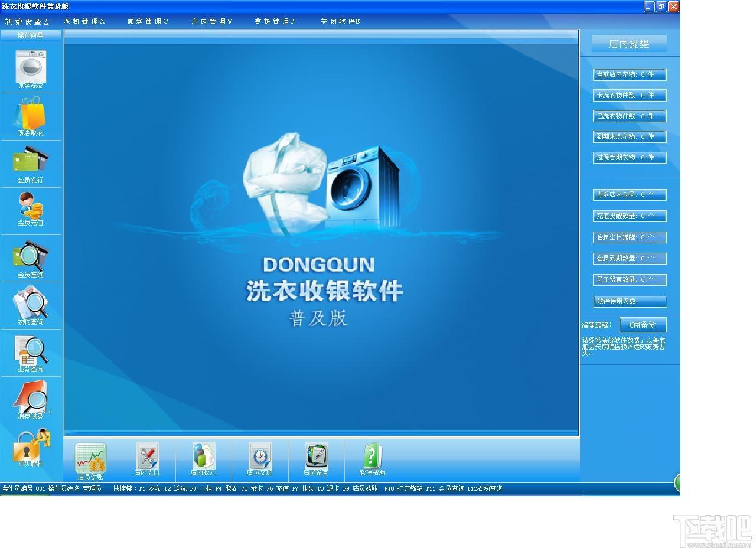Open 顾客洗衣 washing machine icon
The height and width of the screenshot is (551, 756).
pos(31,66)
